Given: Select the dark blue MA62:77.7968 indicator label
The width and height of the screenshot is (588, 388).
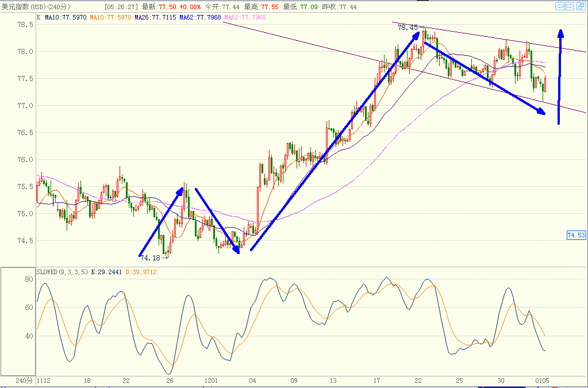Looking at the screenshot, I should [x=200, y=17].
